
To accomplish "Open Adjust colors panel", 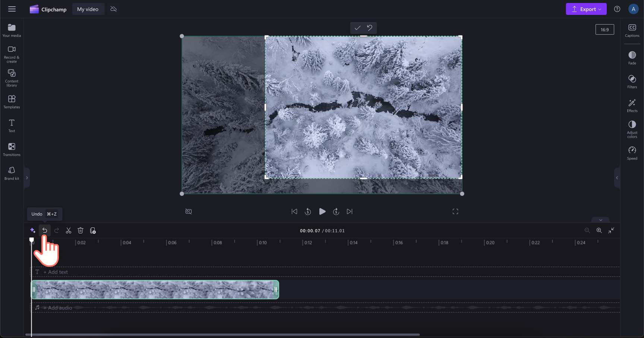I will 632,129.
